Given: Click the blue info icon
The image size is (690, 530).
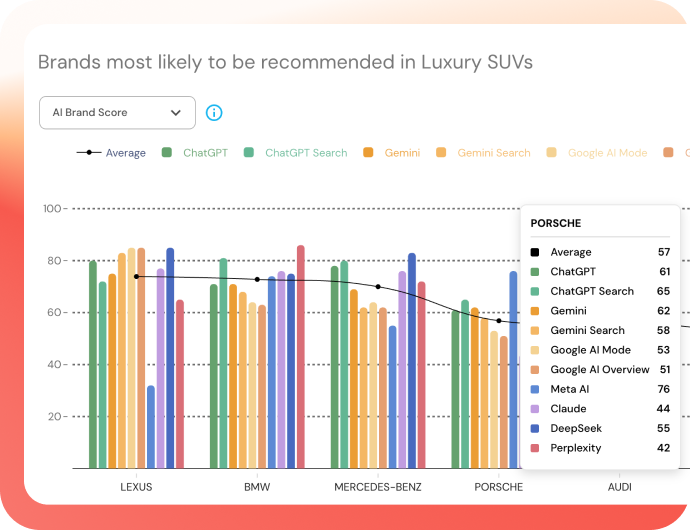Looking at the screenshot, I should click(214, 113).
